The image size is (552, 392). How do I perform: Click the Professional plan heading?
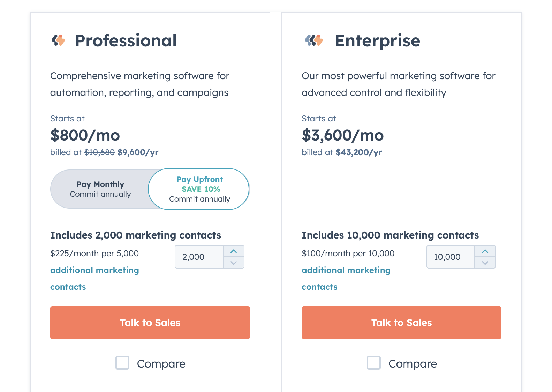click(x=126, y=40)
